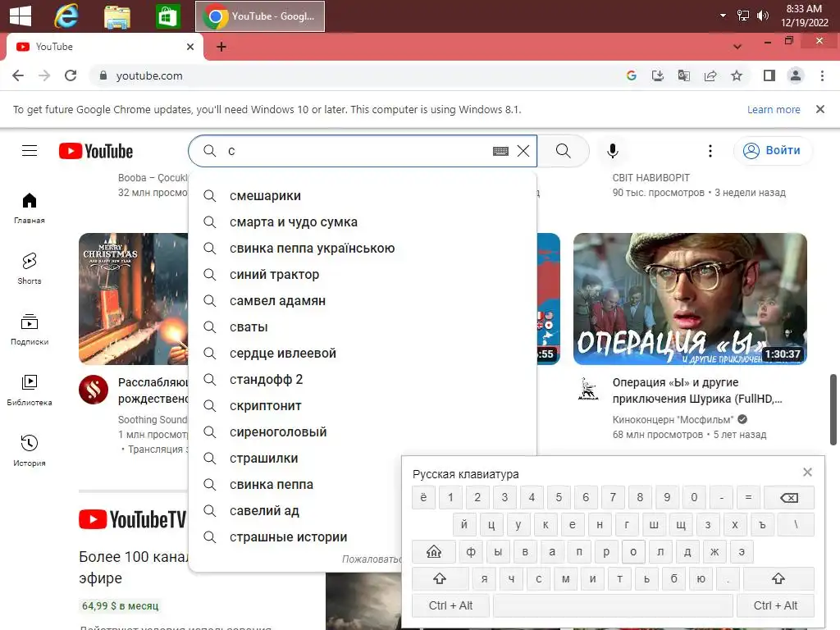Screen dimensions: 840x630
Task: Open the Windows Start button
Action: click(x=21, y=16)
